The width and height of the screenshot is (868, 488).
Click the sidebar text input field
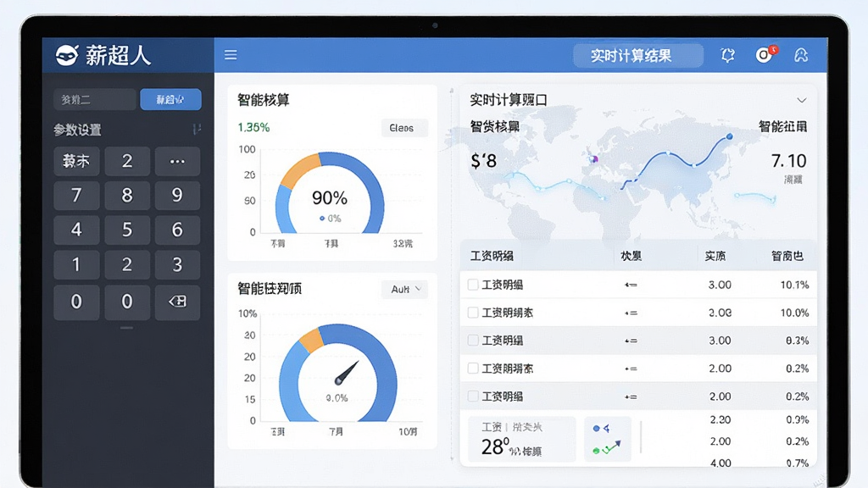pyautogui.click(x=95, y=100)
